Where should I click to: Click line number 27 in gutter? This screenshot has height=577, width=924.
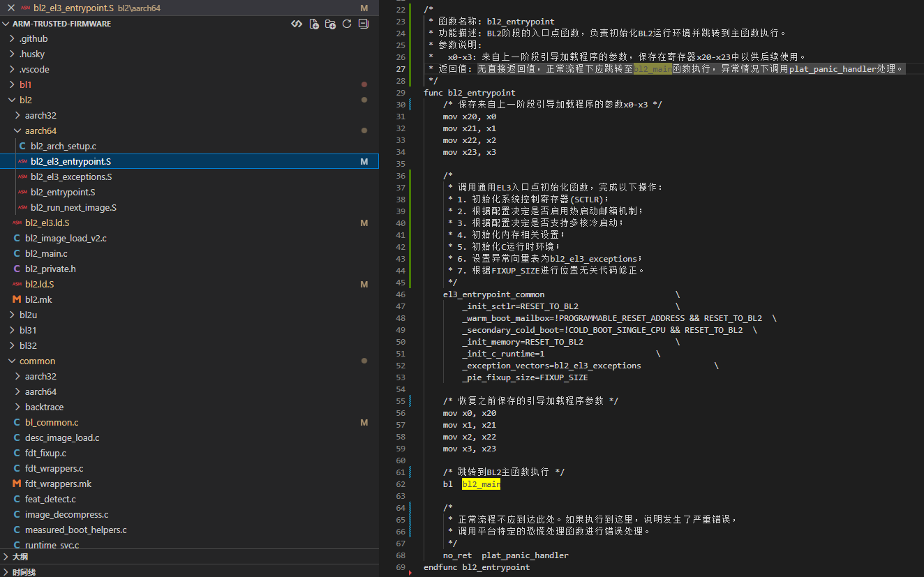pyautogui.click(x=401, y=69)
